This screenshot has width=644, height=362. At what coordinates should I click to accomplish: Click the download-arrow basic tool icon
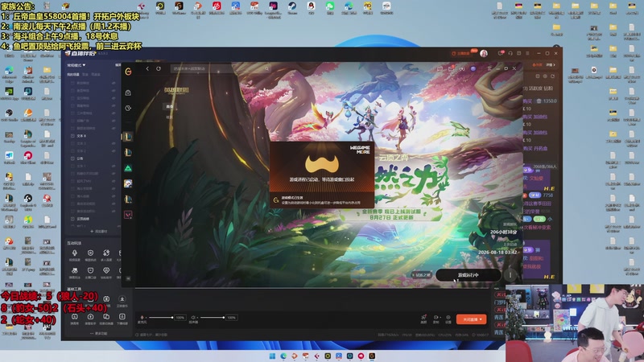coord(122,299)
